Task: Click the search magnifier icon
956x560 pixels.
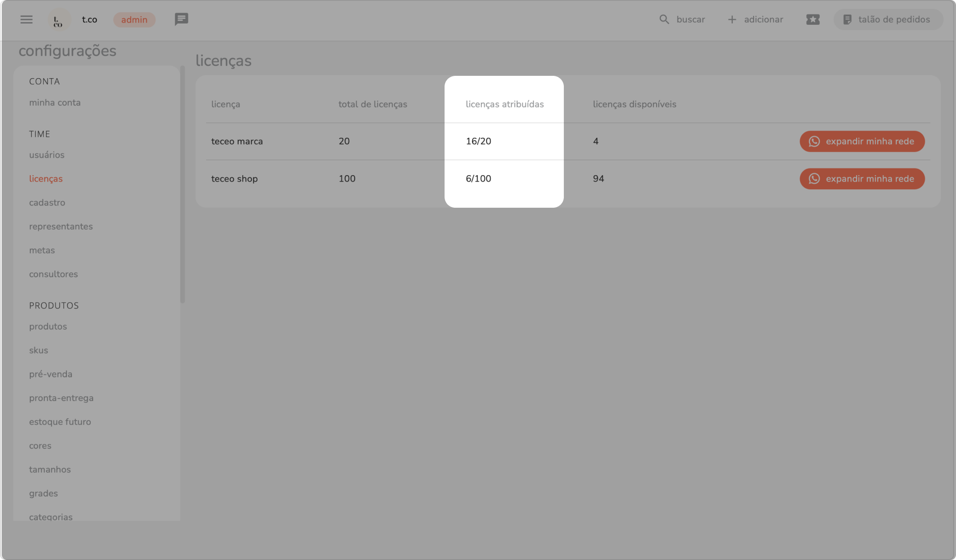Action: pyautogui.click(x=664, y=19)
